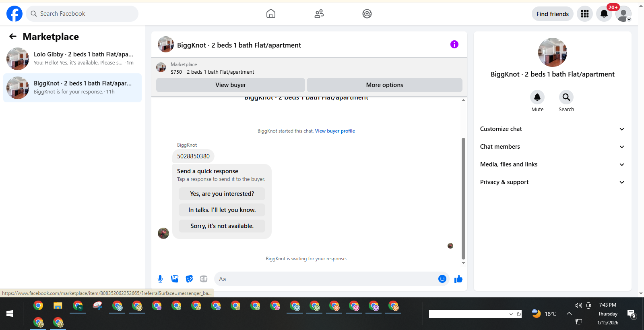The height and width of the screenshot is (330, 644).
Task: Show hidden system tray icons
Action: click(x=569, y=313)
